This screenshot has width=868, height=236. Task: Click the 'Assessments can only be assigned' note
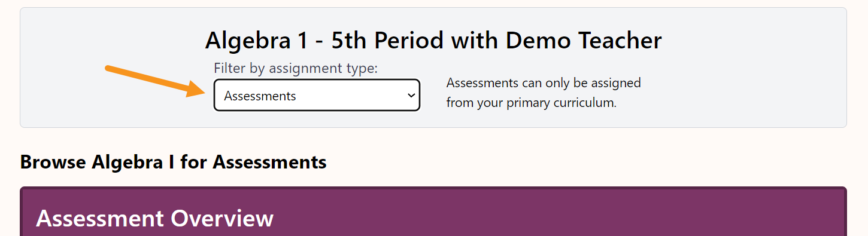click(x=544, y=83)
